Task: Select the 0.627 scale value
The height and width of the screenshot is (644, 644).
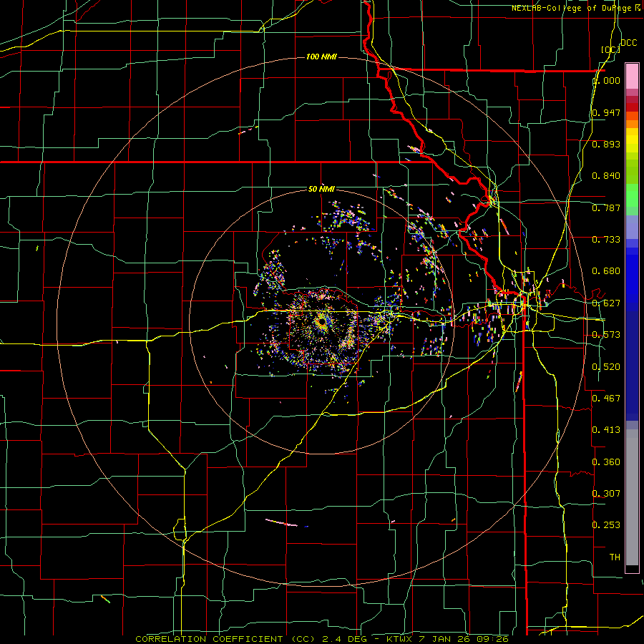Action: [606, 303]
